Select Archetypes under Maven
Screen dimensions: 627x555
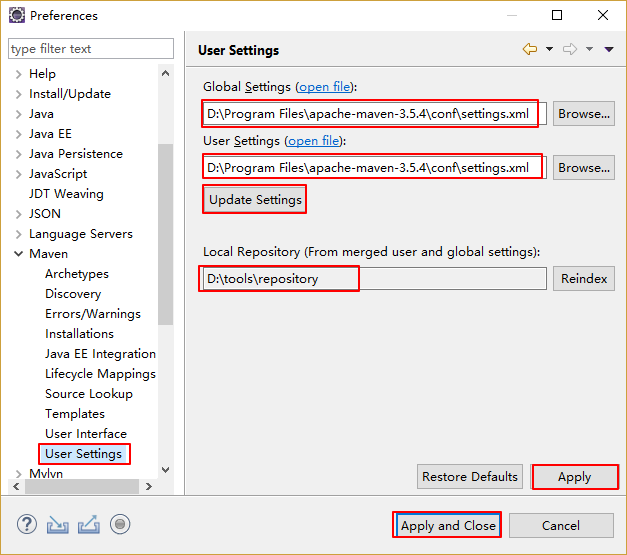77,274
